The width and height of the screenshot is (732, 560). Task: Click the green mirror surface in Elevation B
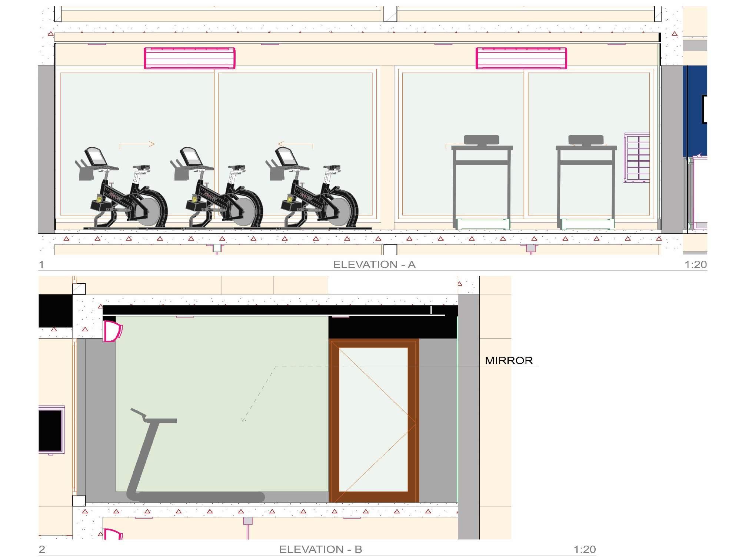(222, 404)
